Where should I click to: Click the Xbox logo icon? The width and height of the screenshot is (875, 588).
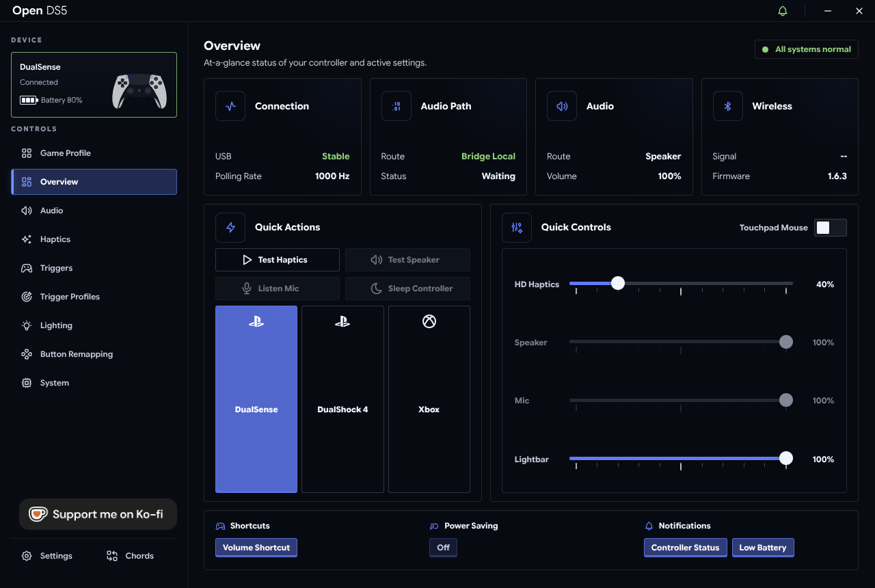click(429, 321)
